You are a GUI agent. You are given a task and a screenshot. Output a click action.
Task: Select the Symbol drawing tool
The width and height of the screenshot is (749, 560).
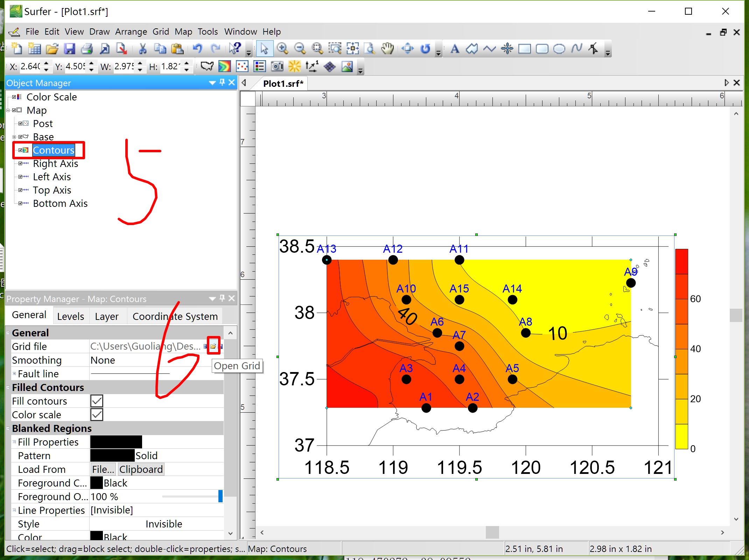(507, 49)
